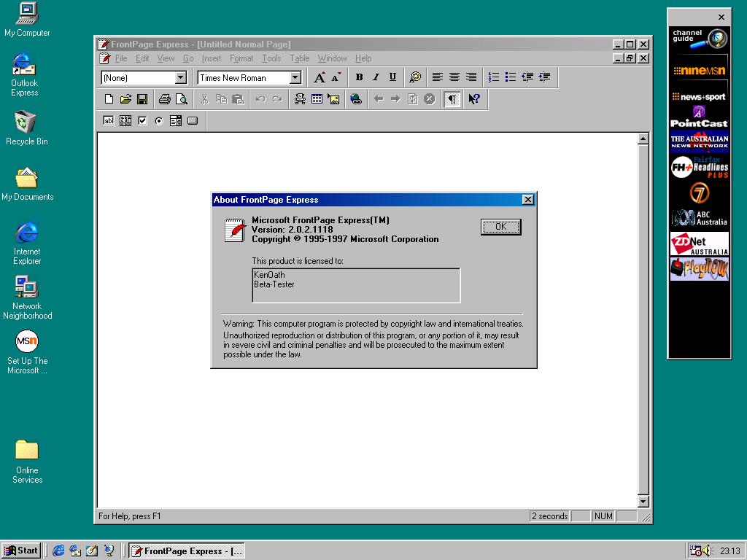Click the Increase Indent icon
Image resolution: width=747 pixels, height=560 pixels.
click(x=544, y=77)
